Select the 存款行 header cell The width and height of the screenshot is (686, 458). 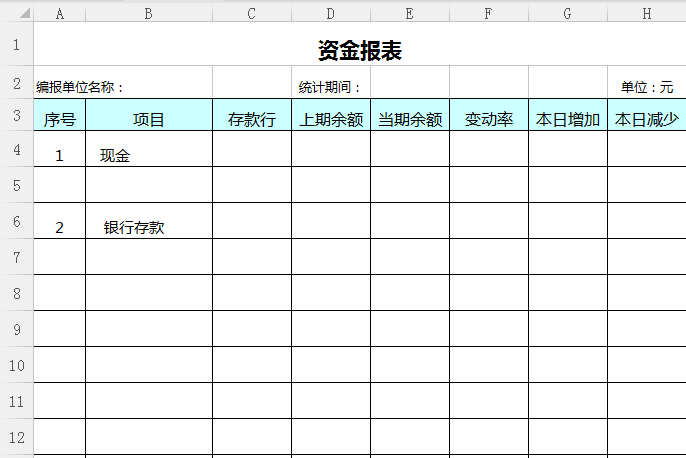point(252,120)
